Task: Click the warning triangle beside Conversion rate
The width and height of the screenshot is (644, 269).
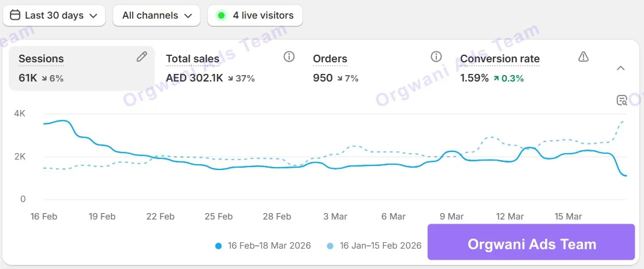Action: [583, 56]
